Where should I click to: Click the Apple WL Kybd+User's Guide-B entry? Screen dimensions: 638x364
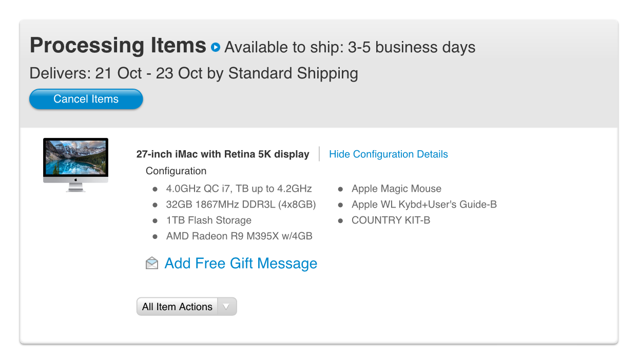pyautogui.click(x=424, y=205)
